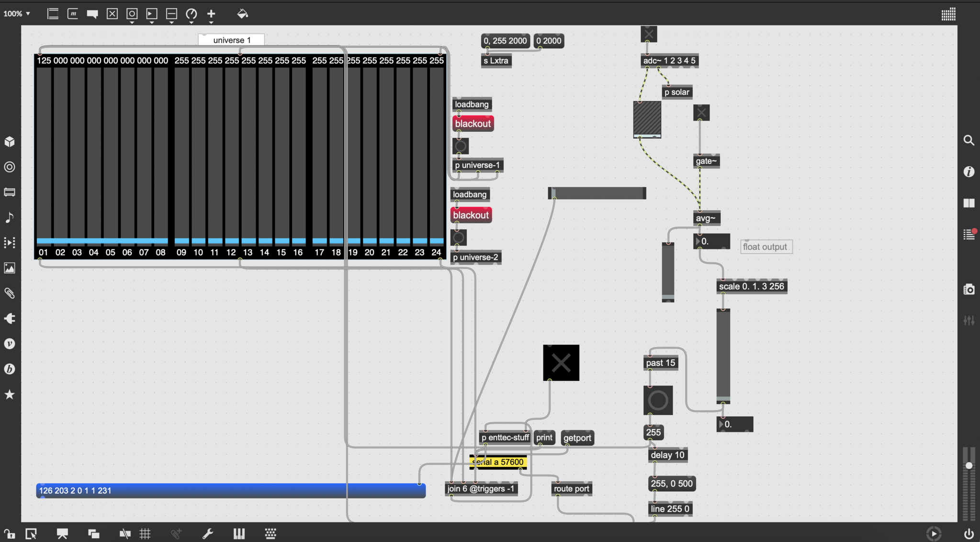Click the paint bucket format icon

click(x=242, y=14)
